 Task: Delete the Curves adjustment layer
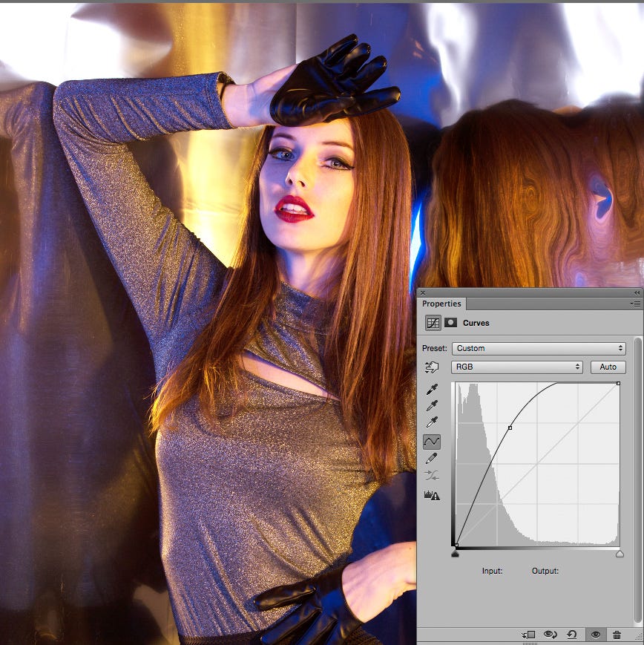coord(617,635)
